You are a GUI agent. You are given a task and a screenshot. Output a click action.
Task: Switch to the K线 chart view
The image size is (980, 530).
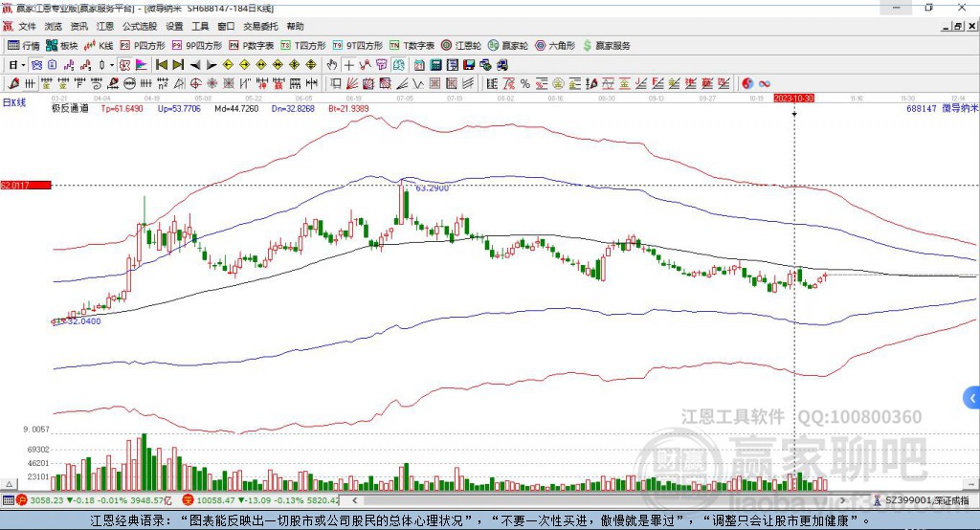pyautogui.click(x=99, y=46)
